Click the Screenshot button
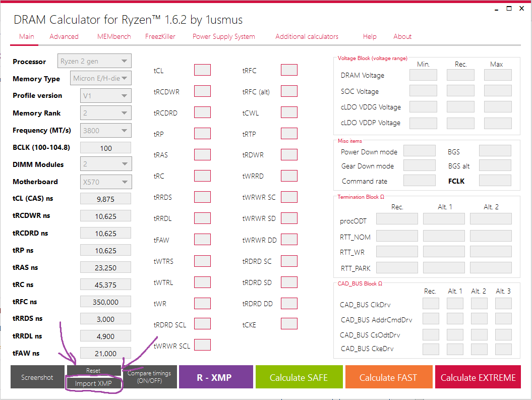 click(37, 377)
